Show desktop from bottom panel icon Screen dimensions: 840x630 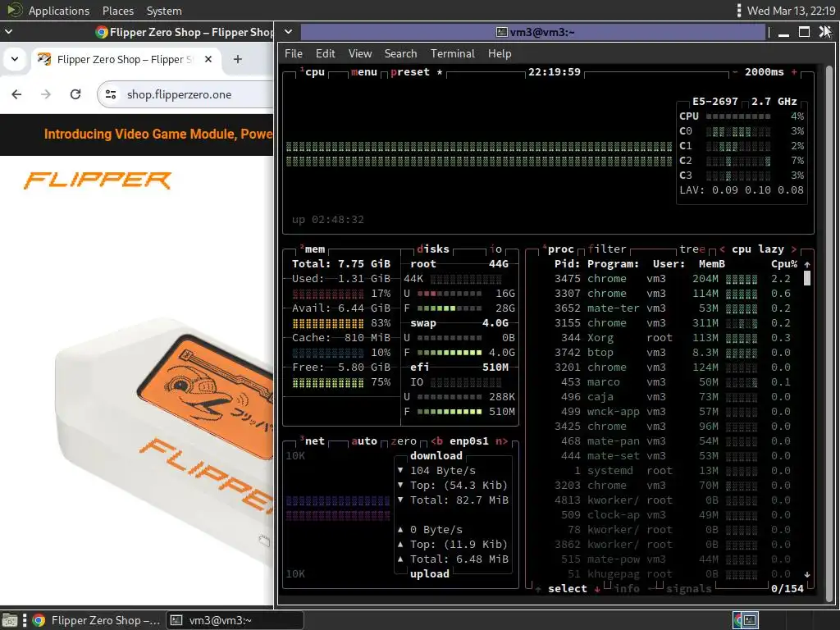[x=9, y=620]
